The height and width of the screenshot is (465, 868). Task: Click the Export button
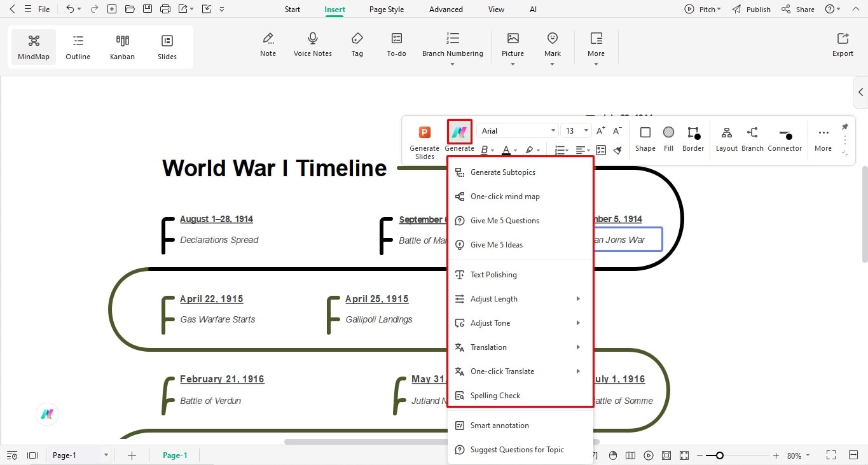point(843,45)
